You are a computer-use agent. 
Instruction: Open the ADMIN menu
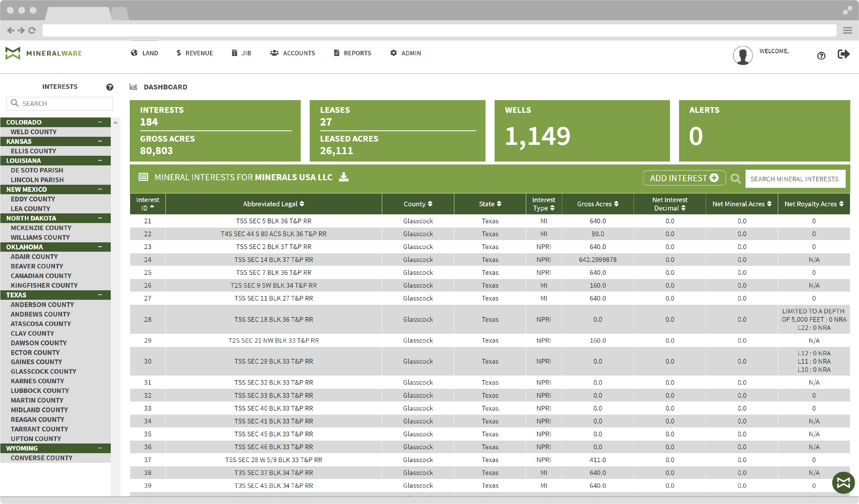(406, 53)
